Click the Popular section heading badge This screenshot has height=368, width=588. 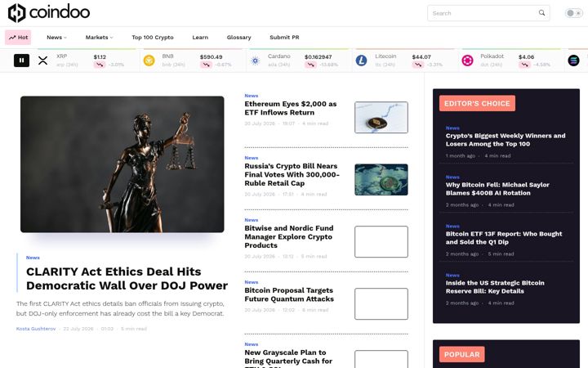[461, 354]
